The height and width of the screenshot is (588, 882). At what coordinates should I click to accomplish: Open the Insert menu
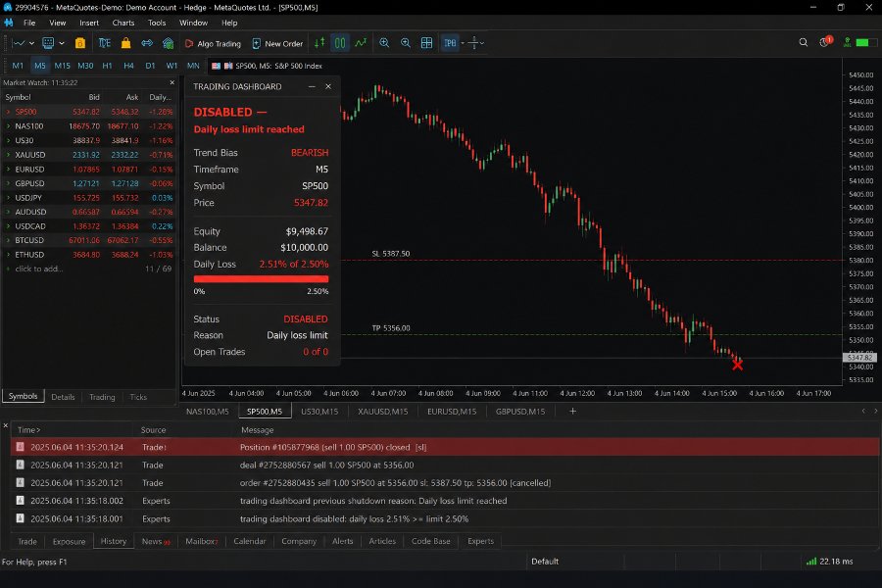point(89,23)
